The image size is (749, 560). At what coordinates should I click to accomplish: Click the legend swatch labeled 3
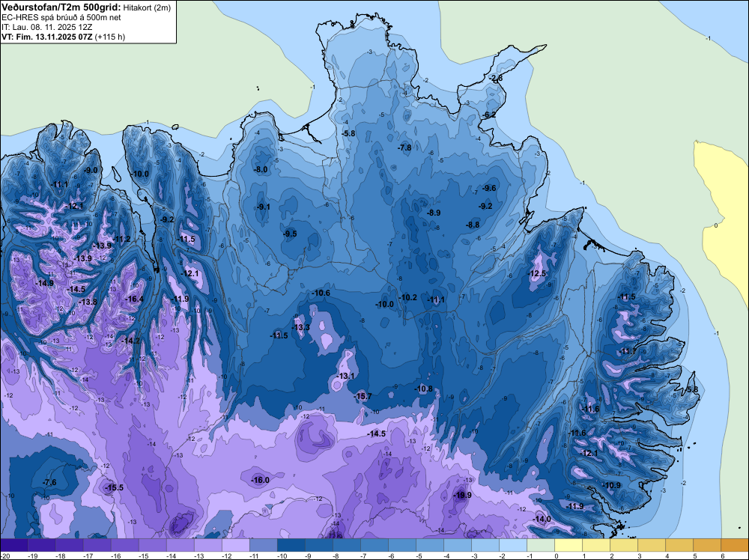coord(651,545)
